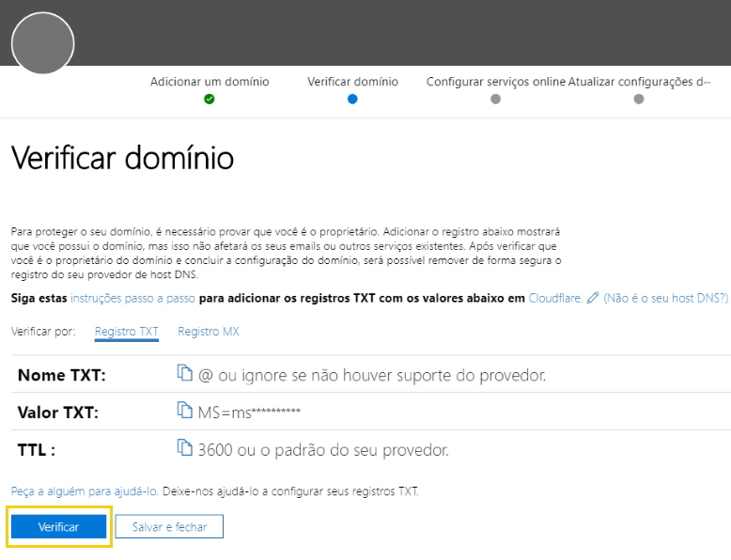731x560 pixels.
Task: Open the profile avatar circle
Action: coord(43,43)
